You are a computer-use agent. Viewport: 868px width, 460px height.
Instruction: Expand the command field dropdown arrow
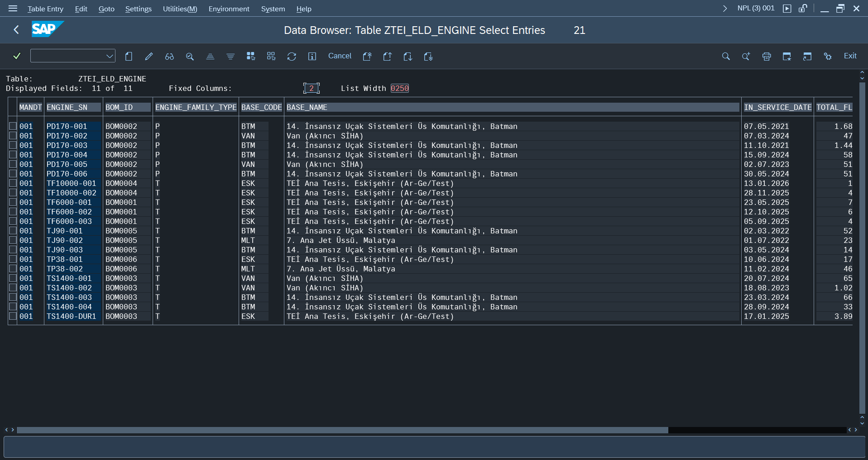(110, 56)
